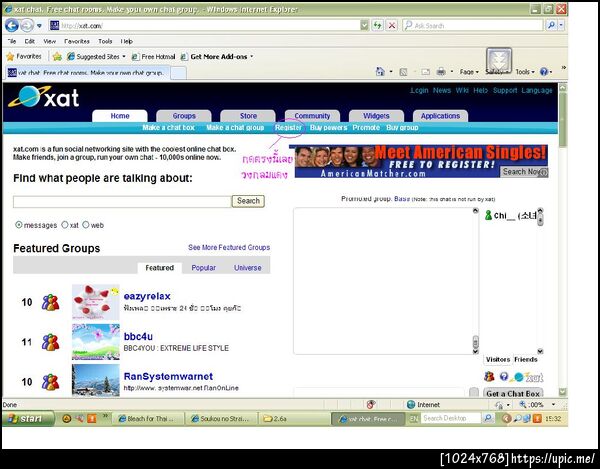
Task: Open the Tools menu in menu bar
Action: coord(105,41)
